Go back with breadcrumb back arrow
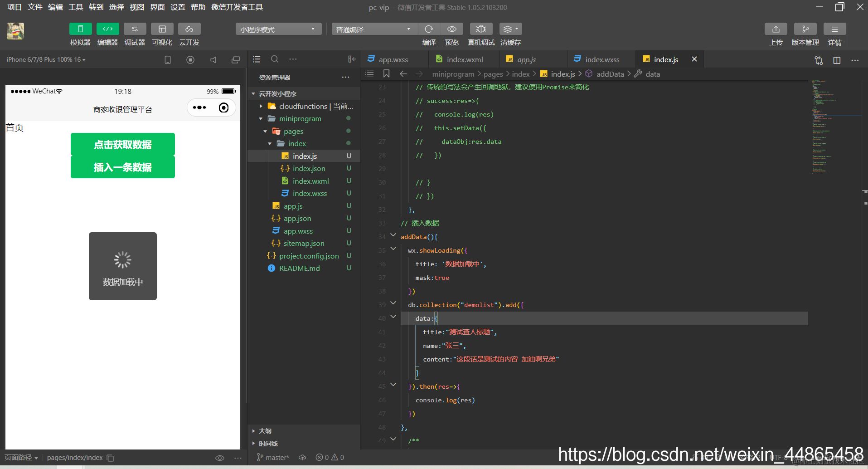 click(403, 73)
